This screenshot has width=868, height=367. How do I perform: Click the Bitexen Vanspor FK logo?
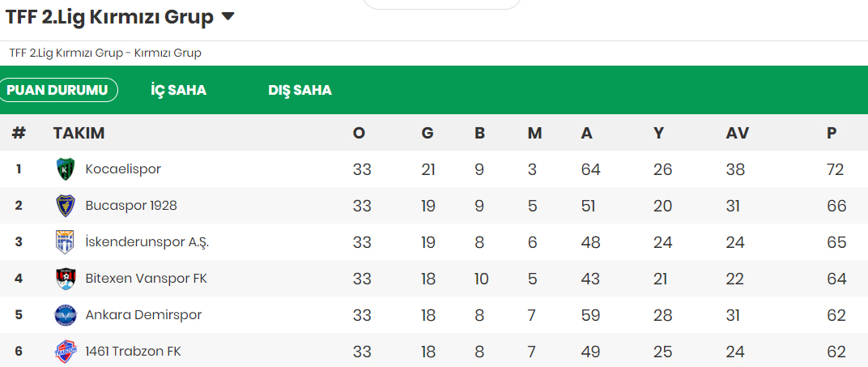65,279
